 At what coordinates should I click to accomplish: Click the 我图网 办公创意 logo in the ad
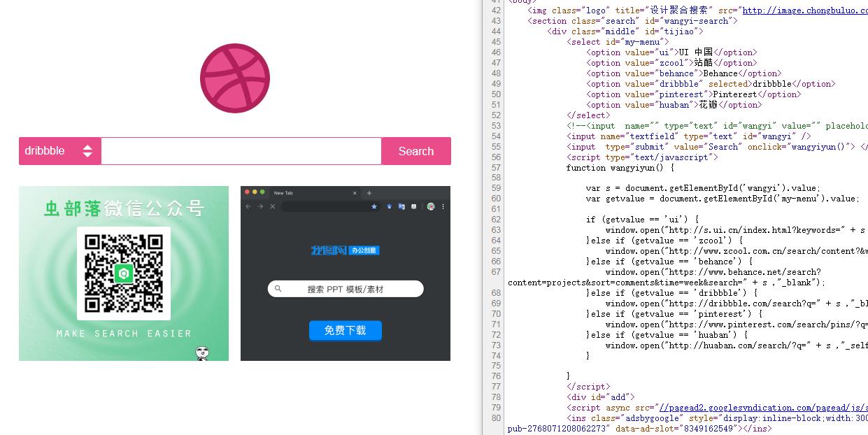pyautogui.click(x=346, y=250)
